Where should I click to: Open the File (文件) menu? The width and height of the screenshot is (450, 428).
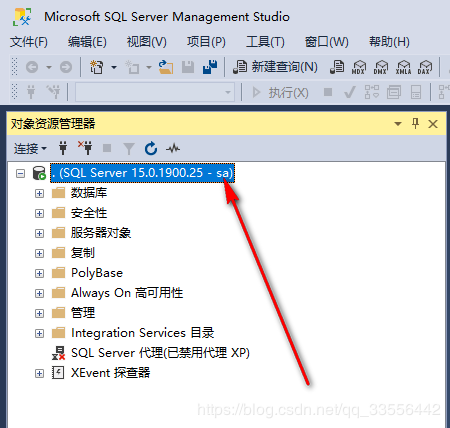(x=29, y=42)
